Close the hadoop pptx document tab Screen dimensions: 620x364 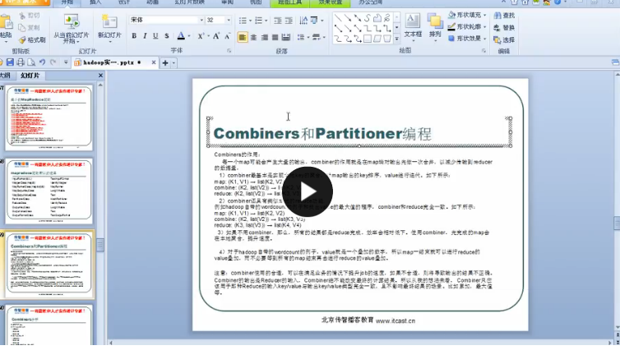click(x=154, y=62)
